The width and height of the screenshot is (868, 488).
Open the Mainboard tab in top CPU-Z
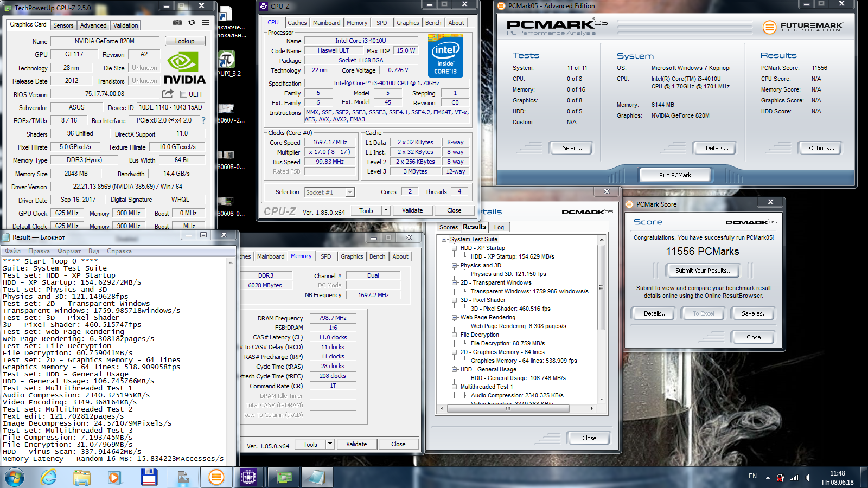[x=327, y=23]
